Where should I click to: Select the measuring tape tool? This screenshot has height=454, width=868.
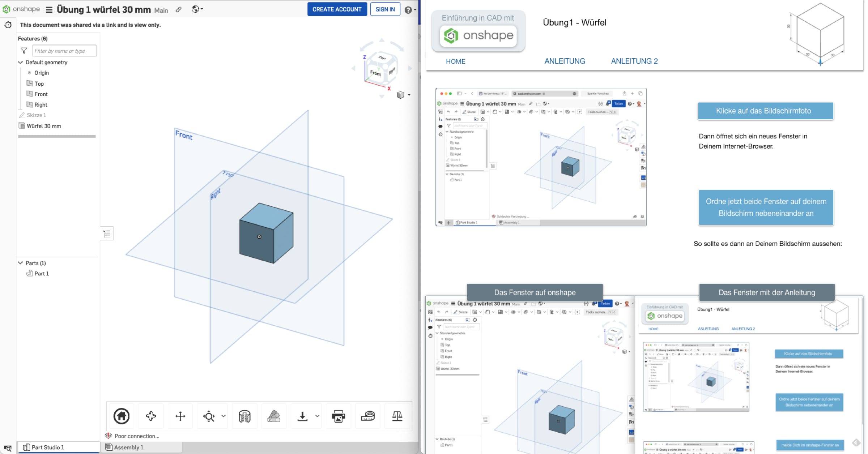[368, 416]
